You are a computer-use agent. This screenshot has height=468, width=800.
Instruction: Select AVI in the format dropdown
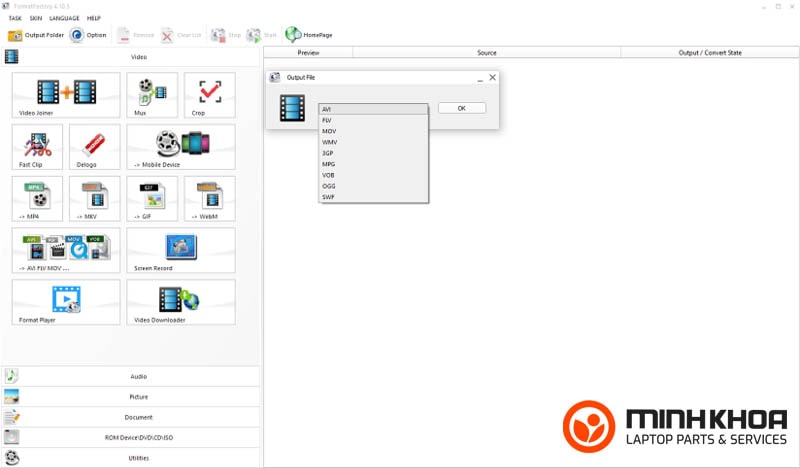(x=373, y=109)
